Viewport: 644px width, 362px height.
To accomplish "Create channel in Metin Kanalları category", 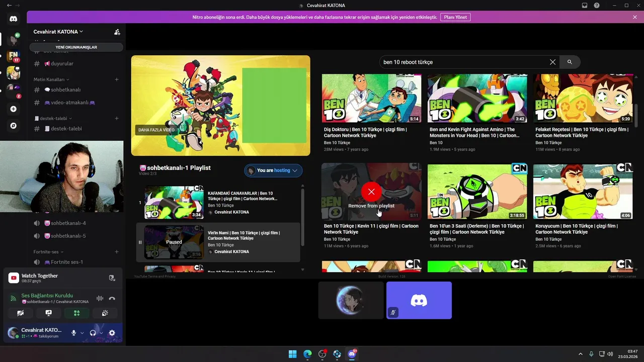I will (117, 79).
